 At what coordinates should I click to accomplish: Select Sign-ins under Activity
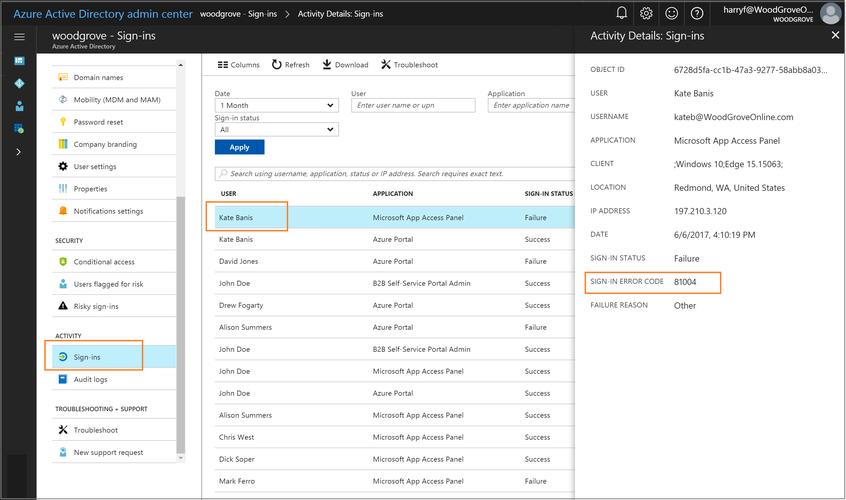[114, 357]
